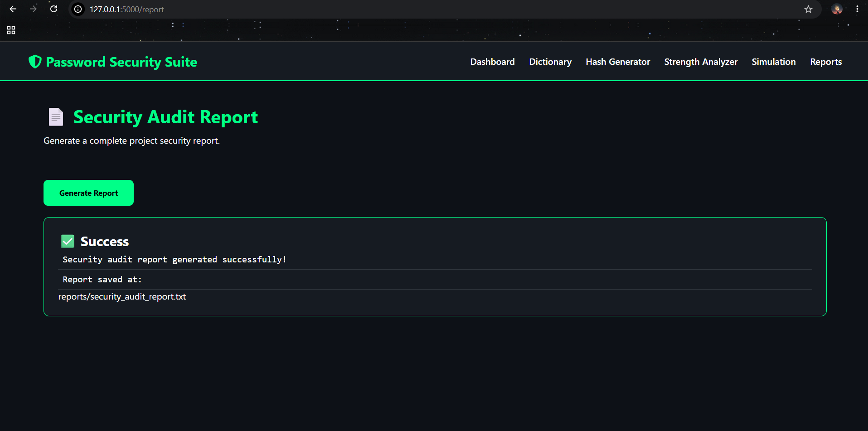The width and height of the screenshot is (868, 431).
Task: Click 'Security audit report generated successfully!' message
Action: tap(175, 259)
